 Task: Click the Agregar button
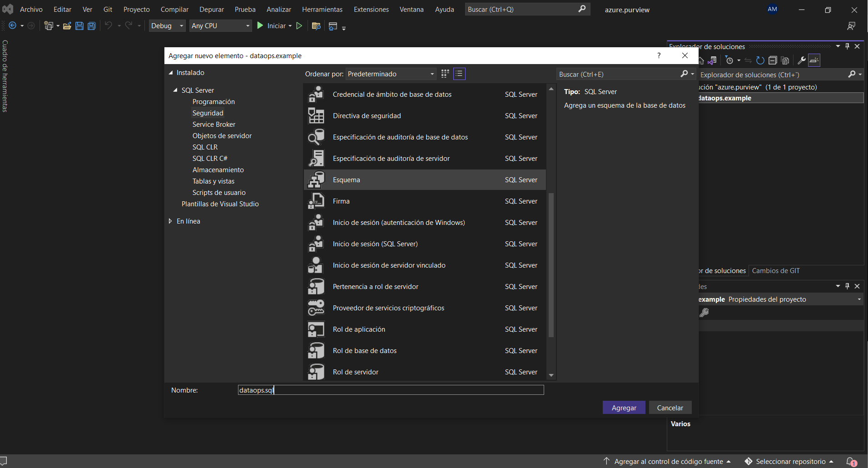tap(624, 407)
